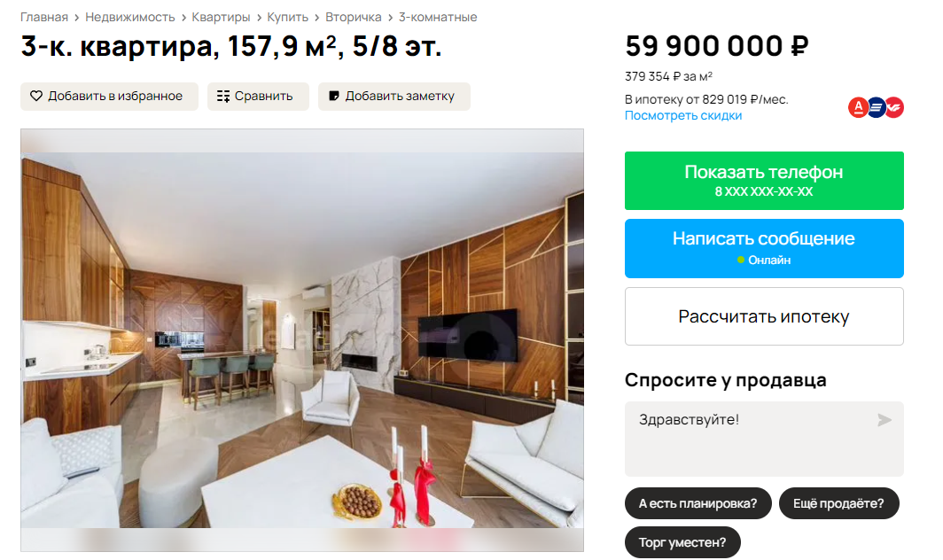Open the 3-комнатные breadcrumb
The image size is (943, 560).
[x=438, y=17]
